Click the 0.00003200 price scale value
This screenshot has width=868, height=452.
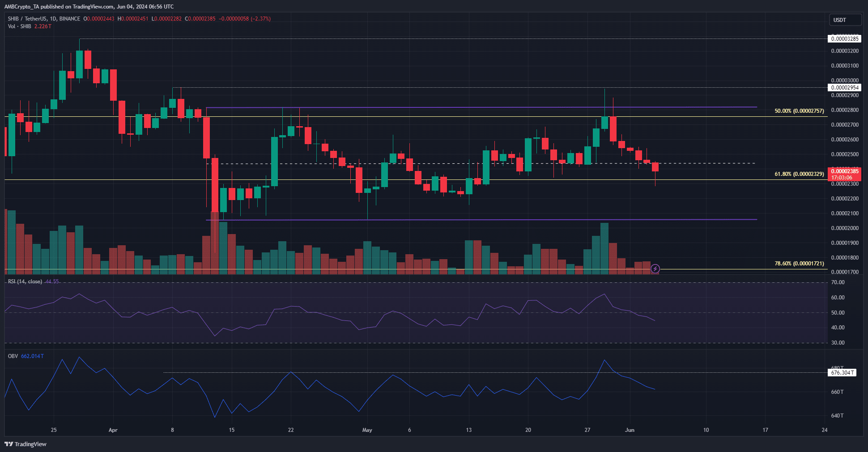(845, 51)
